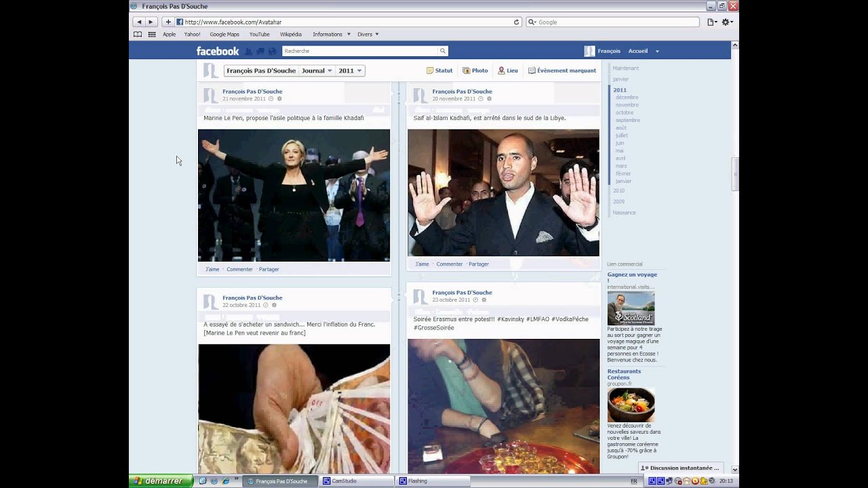Image resolution: width=868 pixels, height=488 pixels.
Task: Click the Windows démarrer start button
Action: click(159, 481)
